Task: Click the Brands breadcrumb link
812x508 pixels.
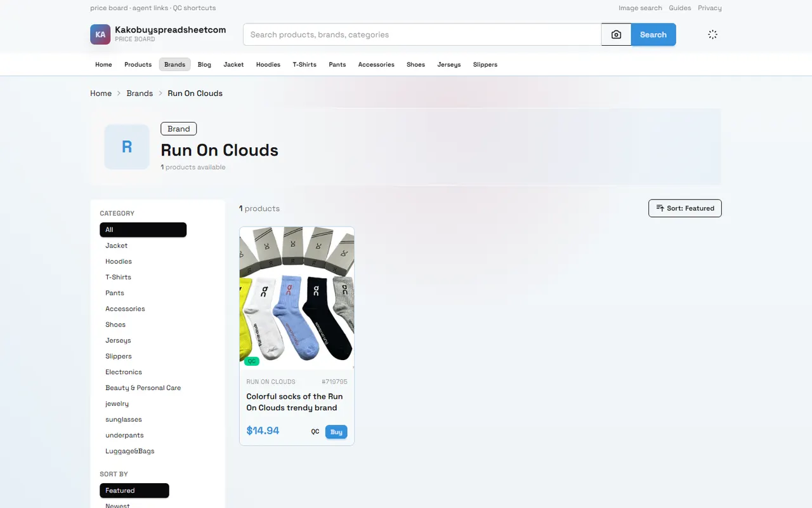Action: point(140,93)
